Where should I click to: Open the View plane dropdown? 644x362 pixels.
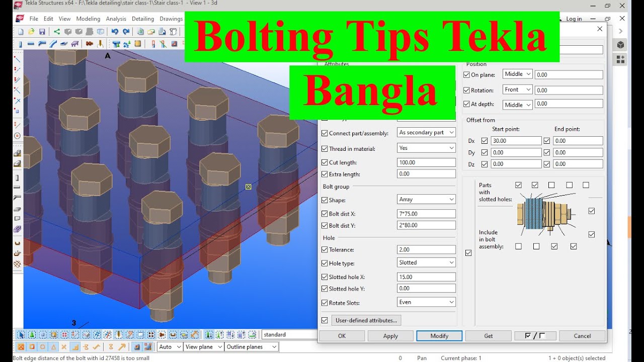tap(204, 347)
